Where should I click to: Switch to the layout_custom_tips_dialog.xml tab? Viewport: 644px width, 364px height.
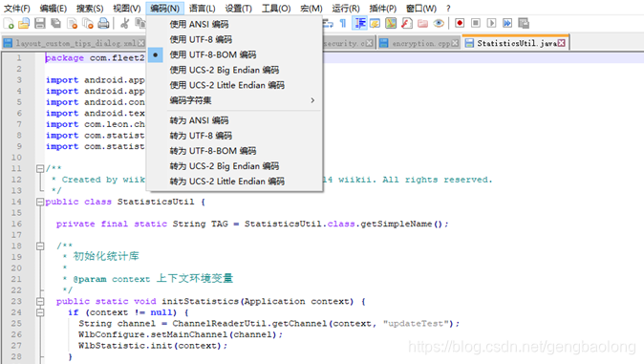(75, 43)
